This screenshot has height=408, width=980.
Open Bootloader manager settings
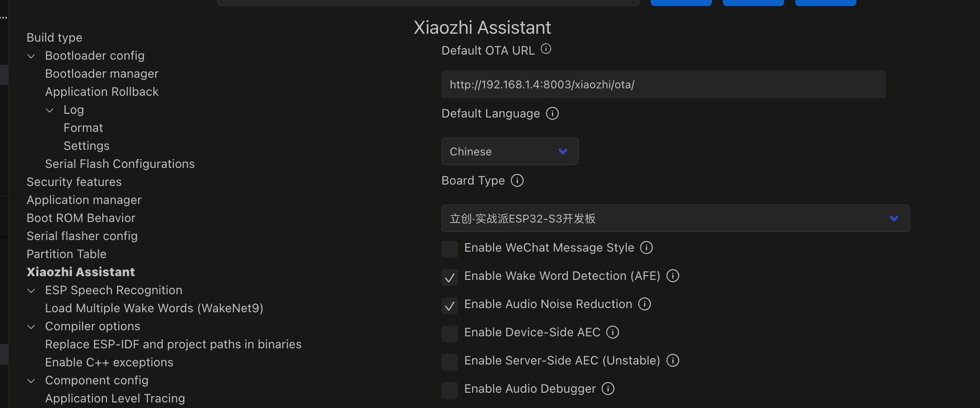[x=102, y=74]
